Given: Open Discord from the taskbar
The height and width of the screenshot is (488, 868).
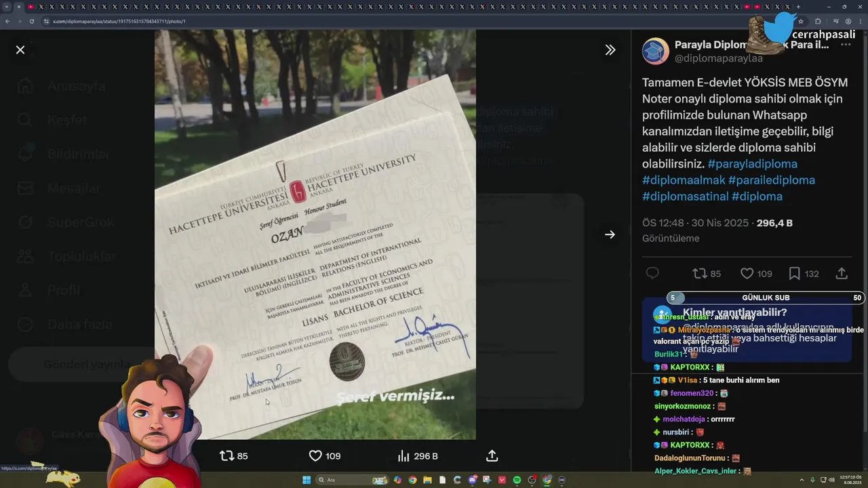Looking at the screenshot, I should [473, 480].
